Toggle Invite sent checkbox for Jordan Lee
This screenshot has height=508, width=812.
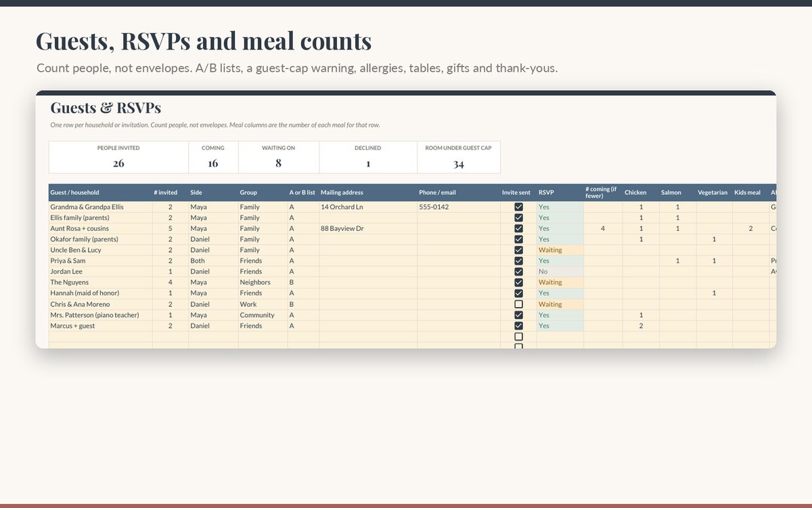[519, 272]
